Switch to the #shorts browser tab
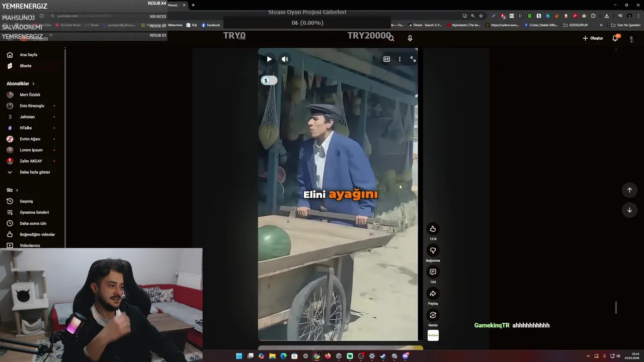 pos(177,5)
